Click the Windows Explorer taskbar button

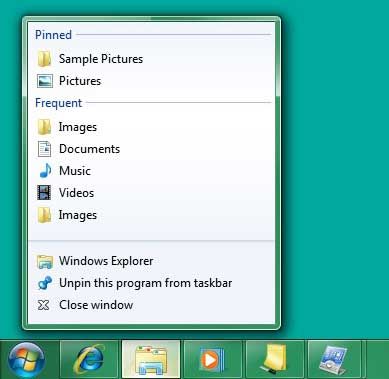pos(151,360)
